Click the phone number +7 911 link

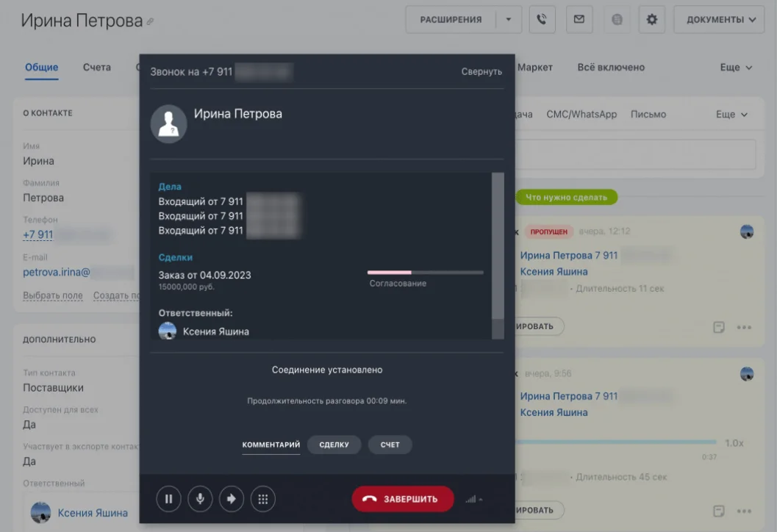click(37, 235)
